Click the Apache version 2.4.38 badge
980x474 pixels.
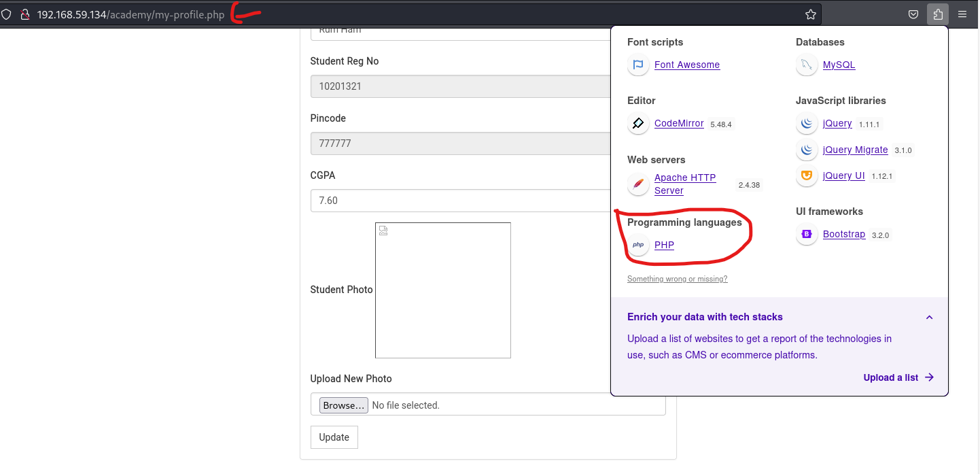pos(749,185)
